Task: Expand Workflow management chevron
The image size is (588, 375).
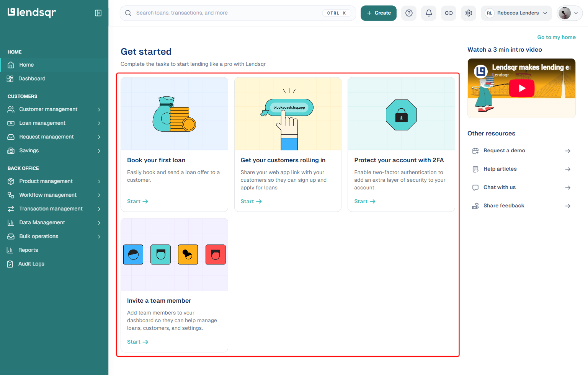Action: pos(99,195)
